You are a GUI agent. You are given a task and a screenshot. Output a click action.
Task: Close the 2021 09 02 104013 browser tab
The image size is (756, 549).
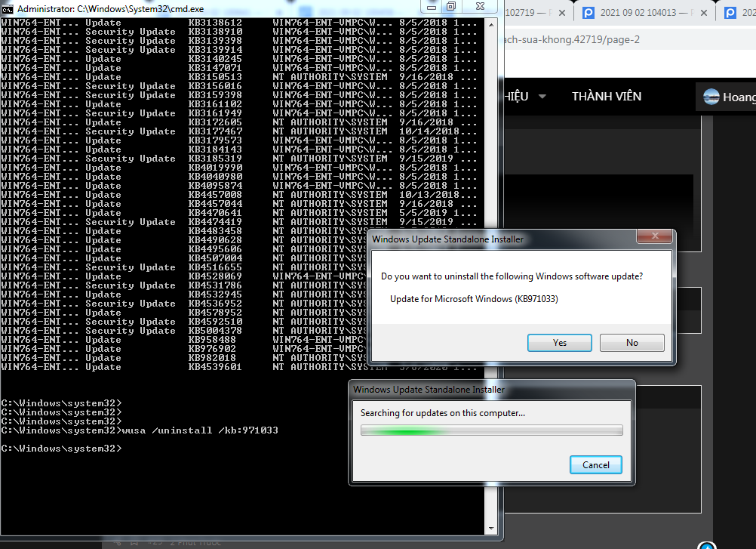tap(703, 13)
